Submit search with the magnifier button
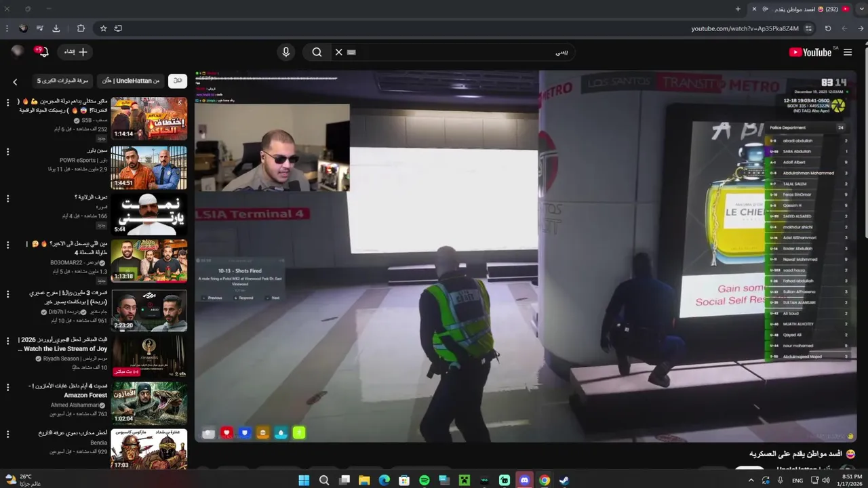This screenshot has width=868, height=488. tap(317, 52)
